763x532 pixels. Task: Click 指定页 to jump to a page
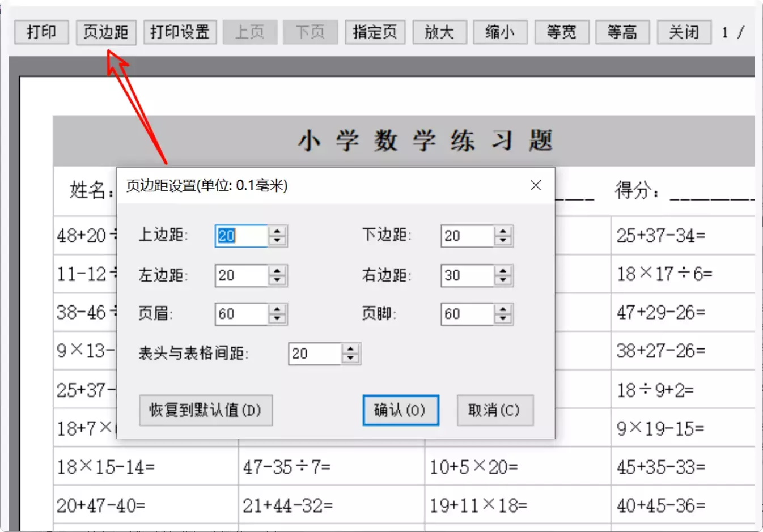(x=375, y=32)
